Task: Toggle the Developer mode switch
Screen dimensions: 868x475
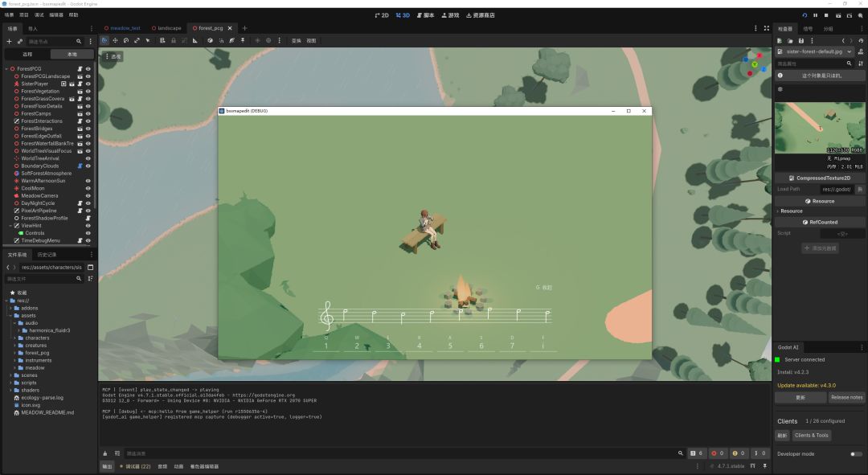Action: coord(856,454)
